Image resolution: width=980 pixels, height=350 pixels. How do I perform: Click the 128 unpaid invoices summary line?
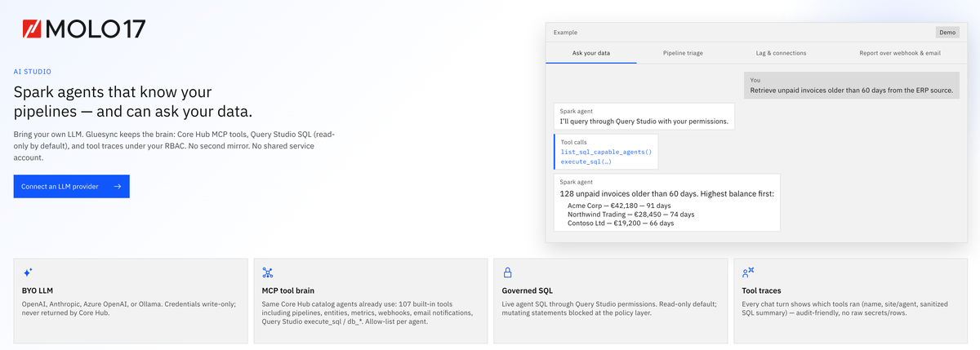click(x=666, y=193)
